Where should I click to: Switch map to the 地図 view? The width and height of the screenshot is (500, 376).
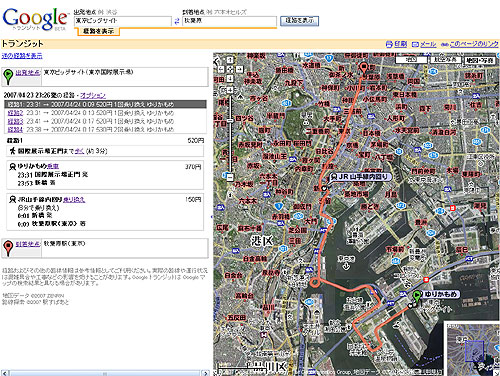pyautogui.click(x=411, y=60)
